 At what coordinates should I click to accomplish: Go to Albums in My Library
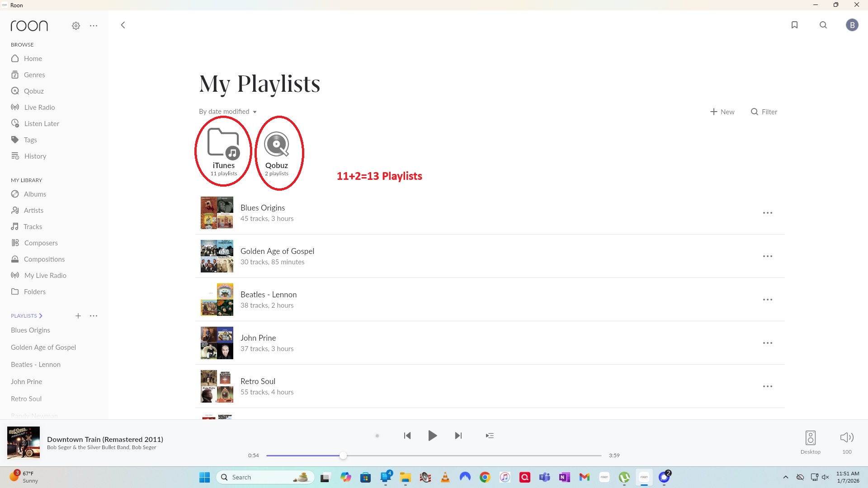click(x=35, y=194)
